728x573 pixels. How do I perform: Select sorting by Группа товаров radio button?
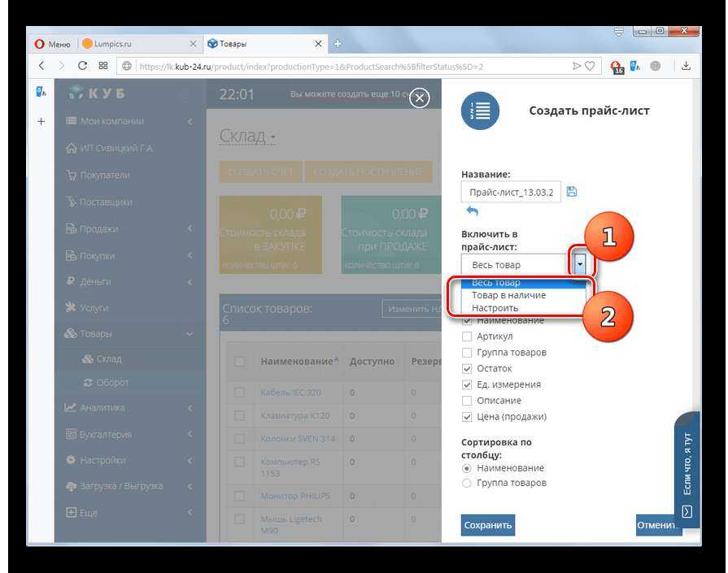click(467, 483)
